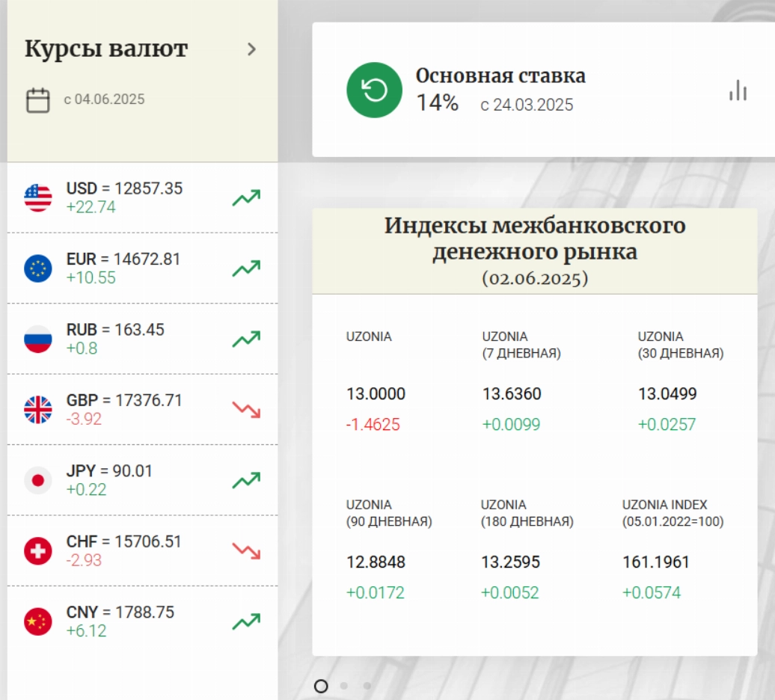Image resolution: width=775 pixels, height=700 pixels.
Task: Click the United Kingdom flag icon
Action: [x=38, y=410]
